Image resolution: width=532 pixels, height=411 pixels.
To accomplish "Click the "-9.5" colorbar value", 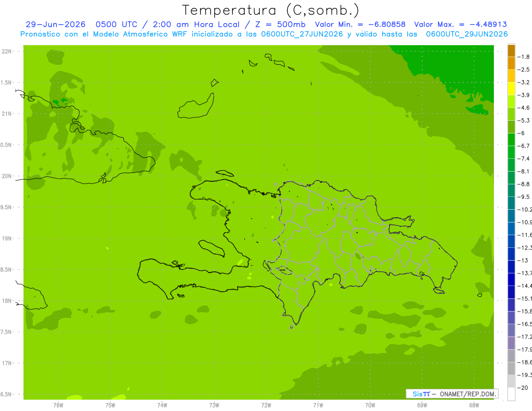I will coord(524,196).
